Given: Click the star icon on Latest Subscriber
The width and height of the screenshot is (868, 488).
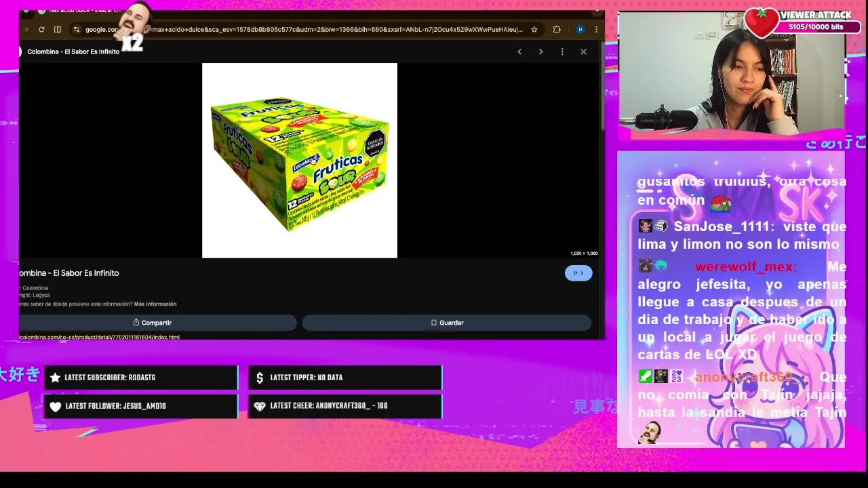Looking at the screenshot, I should pos(56,378).
